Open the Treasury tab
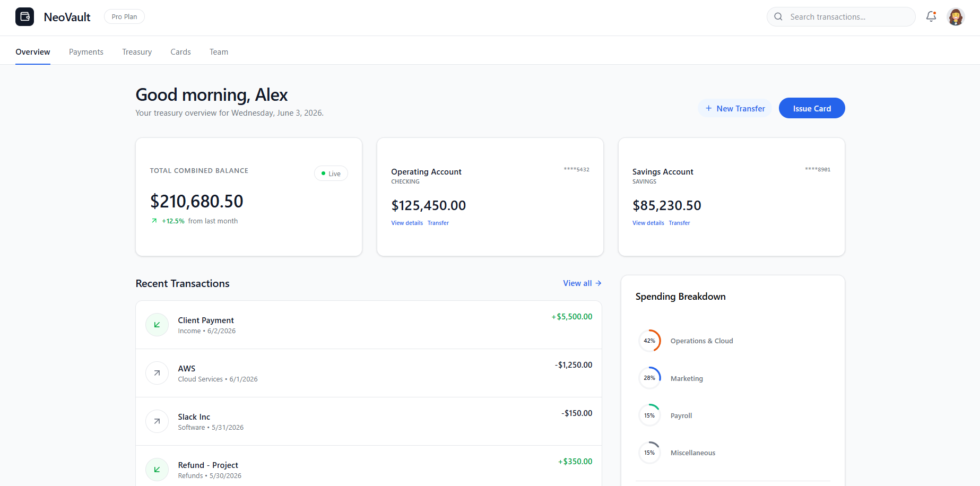The width and height of the screenshot is (980, 486). pyautogui.click(x=137, y=52)
